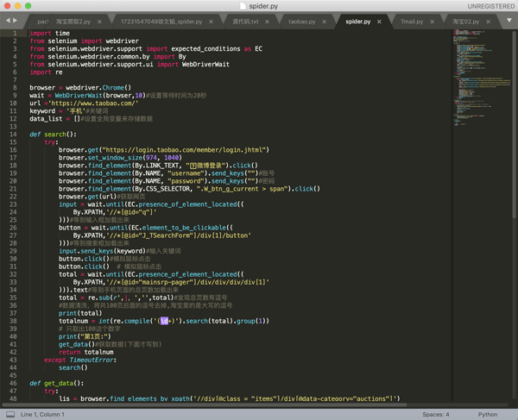Close the active spider.py tab
This screenshot has width=518, height=420.
[x=379, y=22]
